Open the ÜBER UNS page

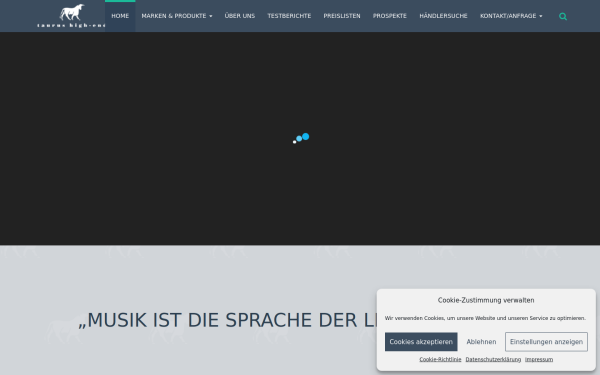[x=240, y=16]
